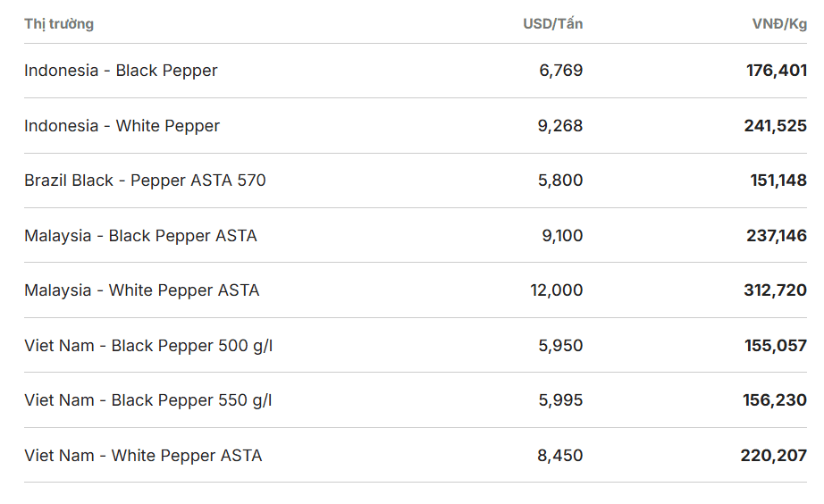Click the 9,268 USD price value
The image size is (824, 504).
point(560,126)
